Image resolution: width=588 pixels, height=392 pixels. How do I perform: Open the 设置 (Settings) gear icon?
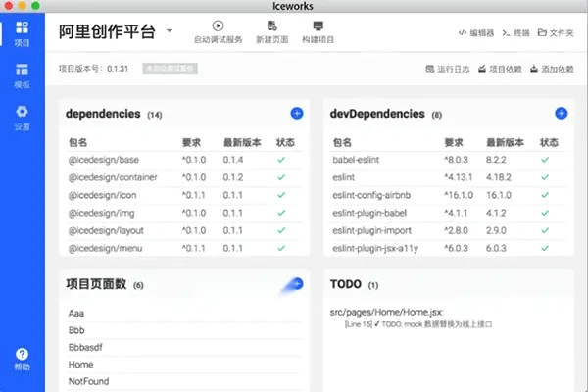(22, 117)
